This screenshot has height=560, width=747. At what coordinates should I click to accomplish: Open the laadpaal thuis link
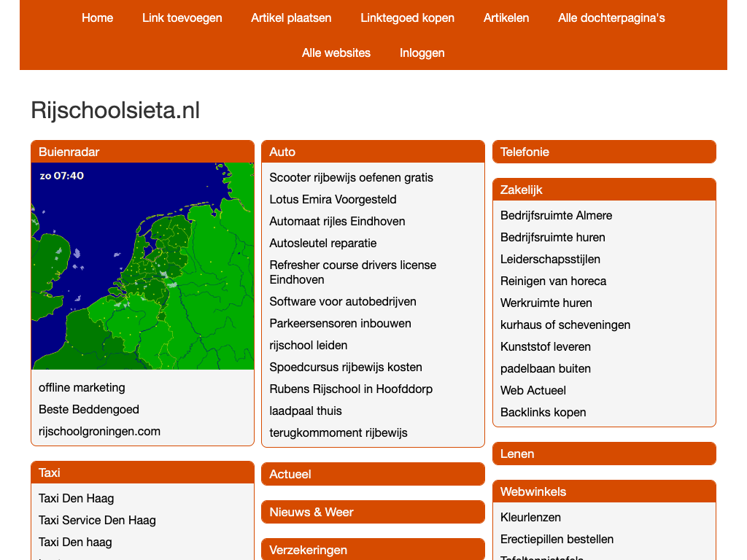tap(305, 411)
